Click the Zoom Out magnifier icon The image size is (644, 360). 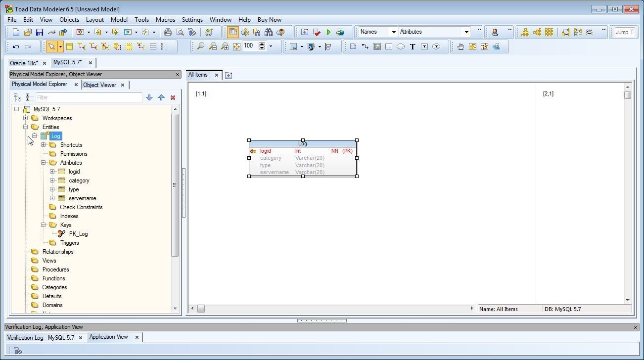click(x=213, y=46)
